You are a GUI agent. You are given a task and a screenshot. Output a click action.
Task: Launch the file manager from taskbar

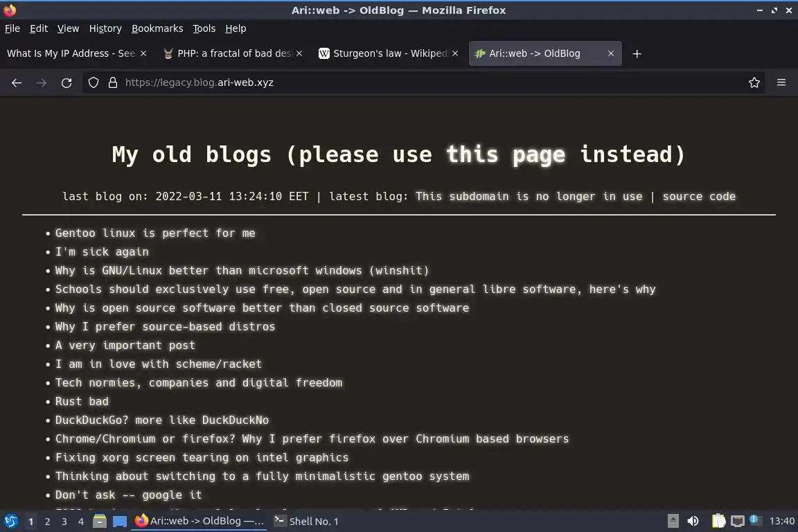point(100,522)
